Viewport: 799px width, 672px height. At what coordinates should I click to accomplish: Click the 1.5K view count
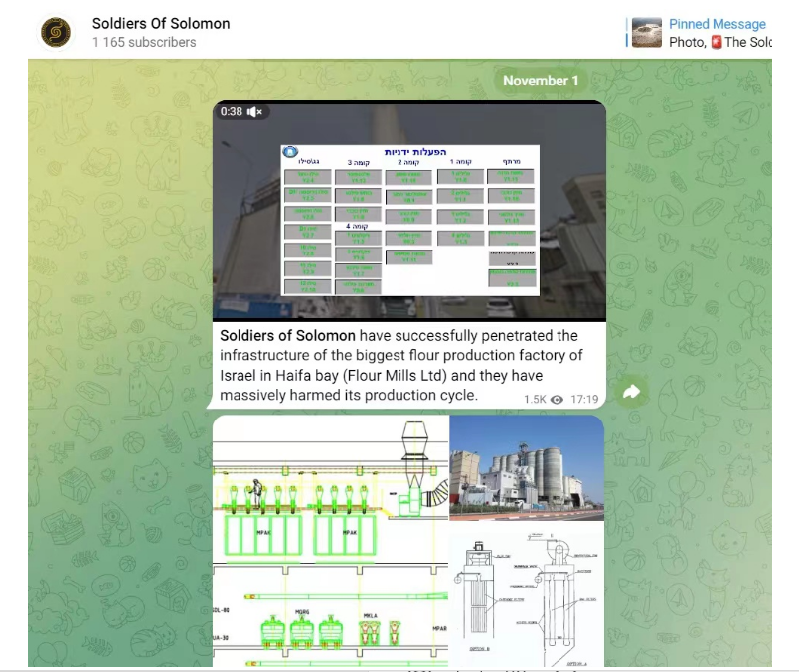point(535,400)
